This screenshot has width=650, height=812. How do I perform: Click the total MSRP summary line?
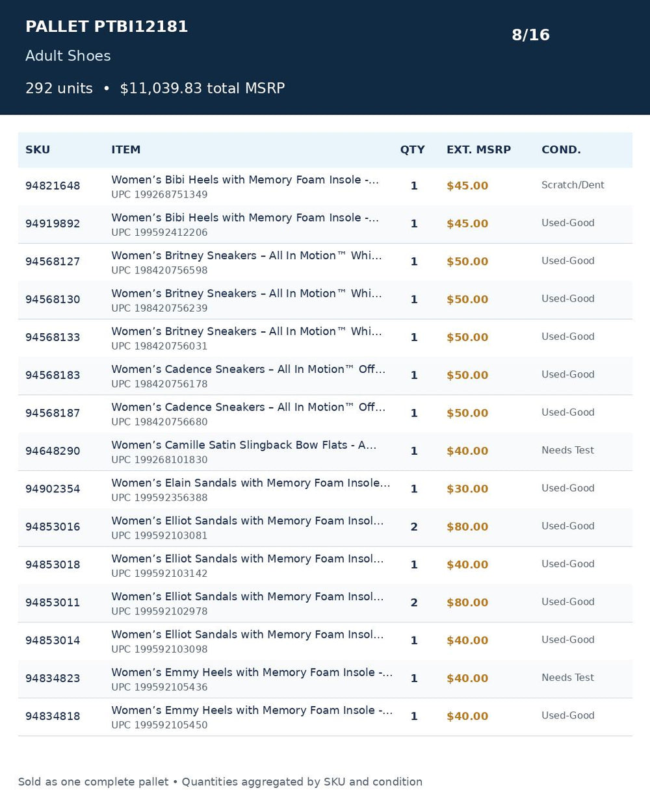point(155,88)
